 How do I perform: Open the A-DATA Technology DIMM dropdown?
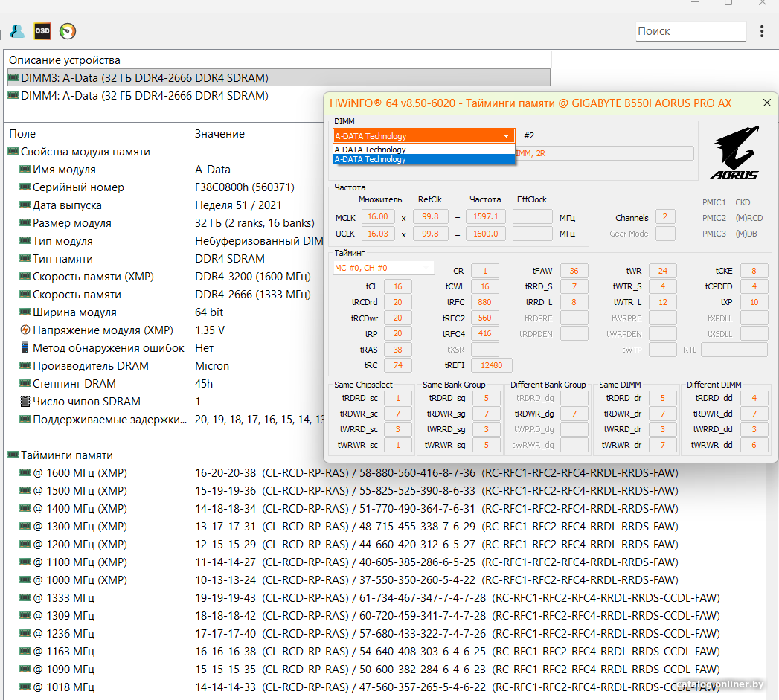click(423, 135)
